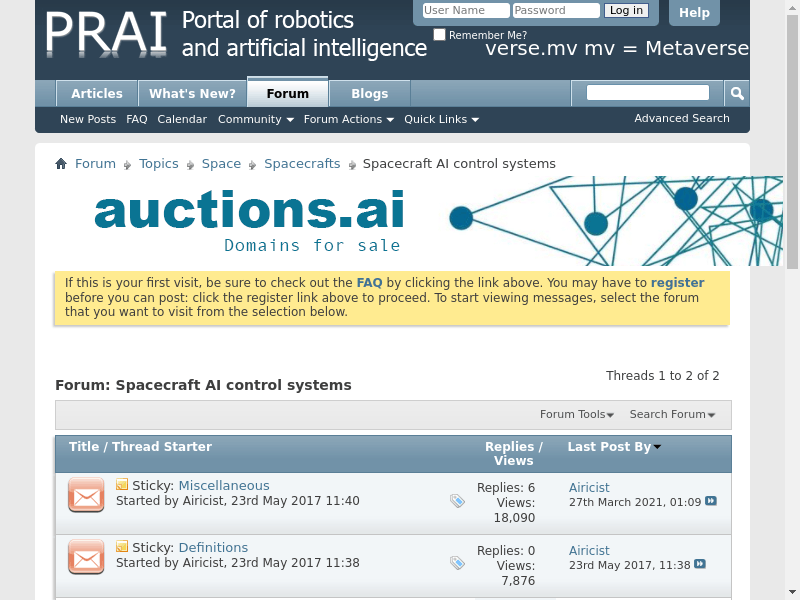Expand the Community menu
Screen dimensions: 800x600
(256, 119)
